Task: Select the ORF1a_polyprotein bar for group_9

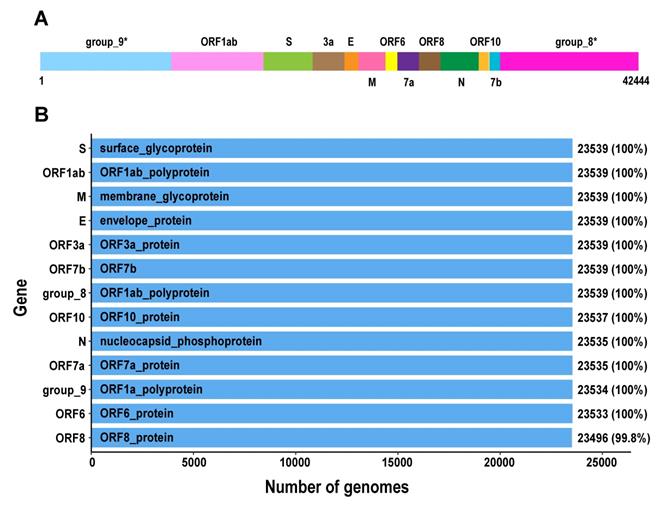Action: point(331,390)
